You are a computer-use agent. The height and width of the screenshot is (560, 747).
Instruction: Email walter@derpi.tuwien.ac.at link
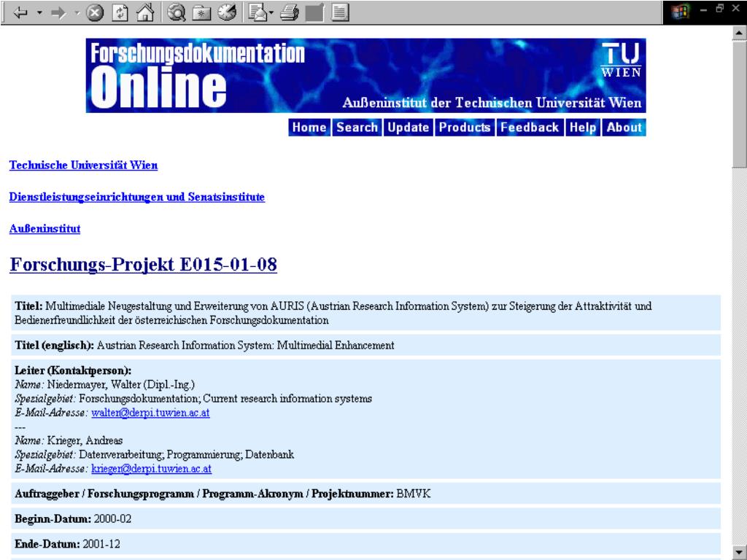[150, 413]
